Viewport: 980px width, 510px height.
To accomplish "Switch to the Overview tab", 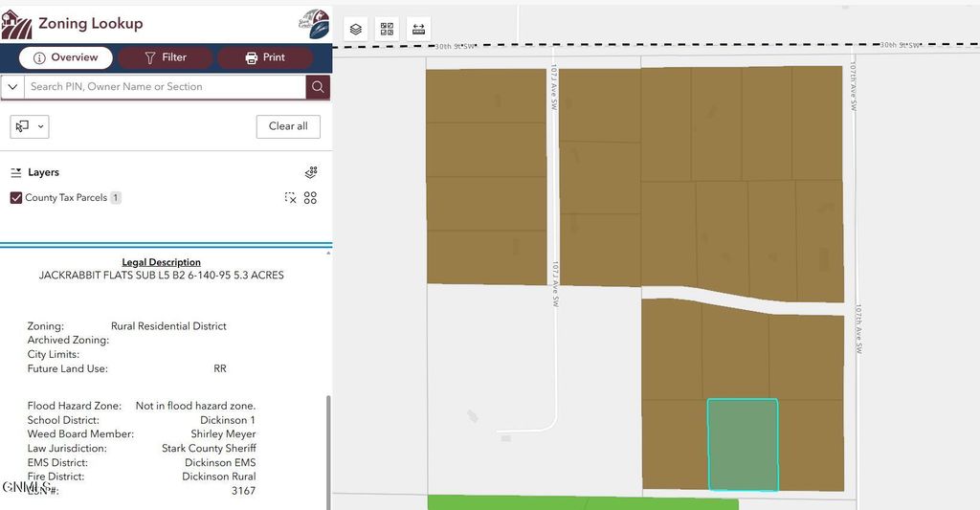I will tap(65, 57).
